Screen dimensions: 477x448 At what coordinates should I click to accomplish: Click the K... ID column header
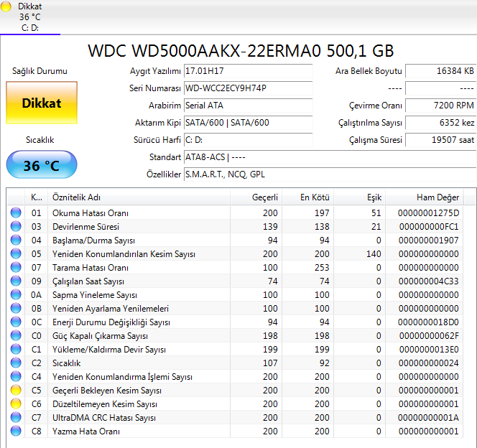(36, 197)
